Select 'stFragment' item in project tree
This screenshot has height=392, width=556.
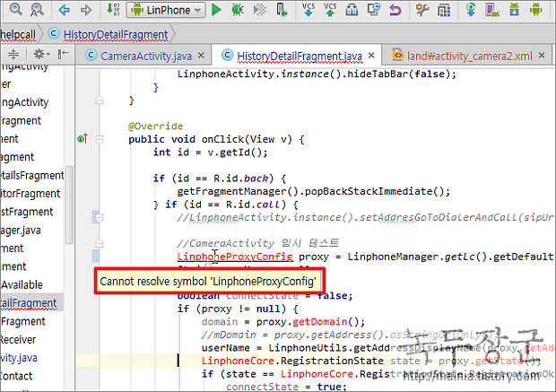click(27, 212)
